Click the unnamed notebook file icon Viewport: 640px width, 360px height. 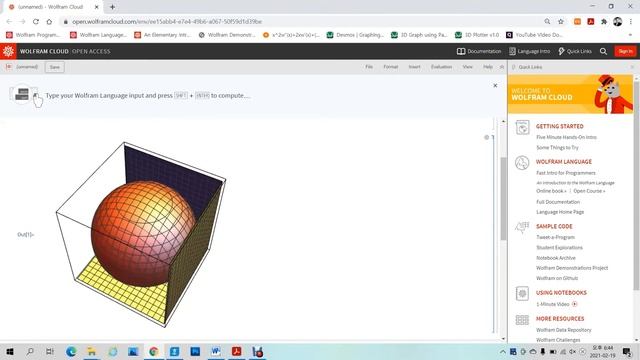click(9, 67)
